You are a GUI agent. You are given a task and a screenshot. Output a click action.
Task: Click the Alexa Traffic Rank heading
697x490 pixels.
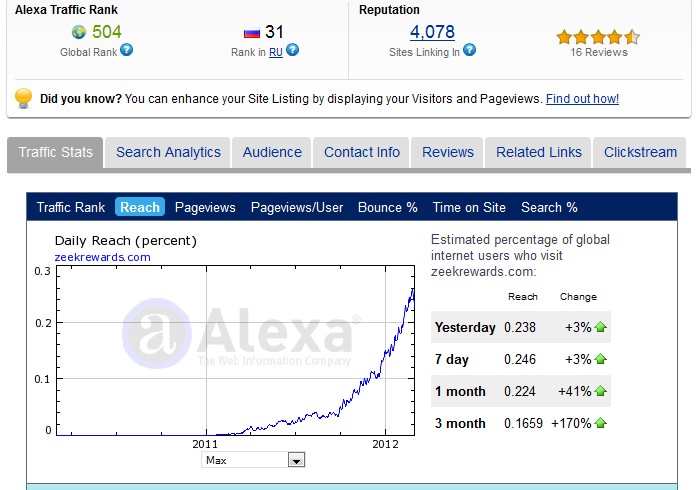[x=66, y=10]
